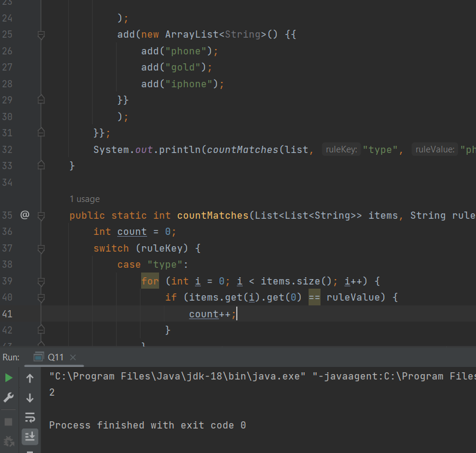Click the fold end marker on line 29
This screenshot has width=476, height=453.
click(x=41, y=100)
